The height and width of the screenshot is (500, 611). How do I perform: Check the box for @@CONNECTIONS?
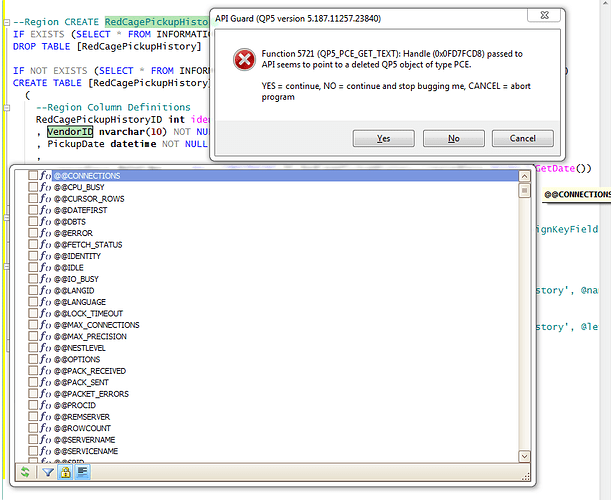coord(33,175)
